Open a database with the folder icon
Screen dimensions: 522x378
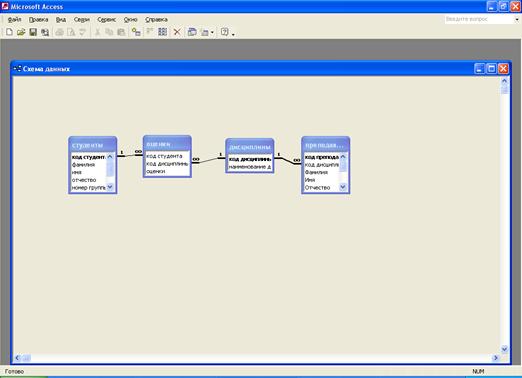point(21,32)
